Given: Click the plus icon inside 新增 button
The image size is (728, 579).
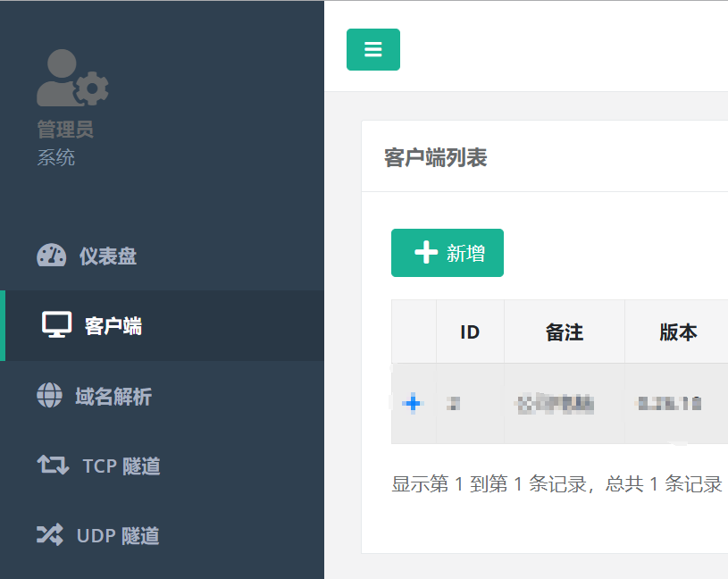Looking at the screenshot, I should 426,253.
